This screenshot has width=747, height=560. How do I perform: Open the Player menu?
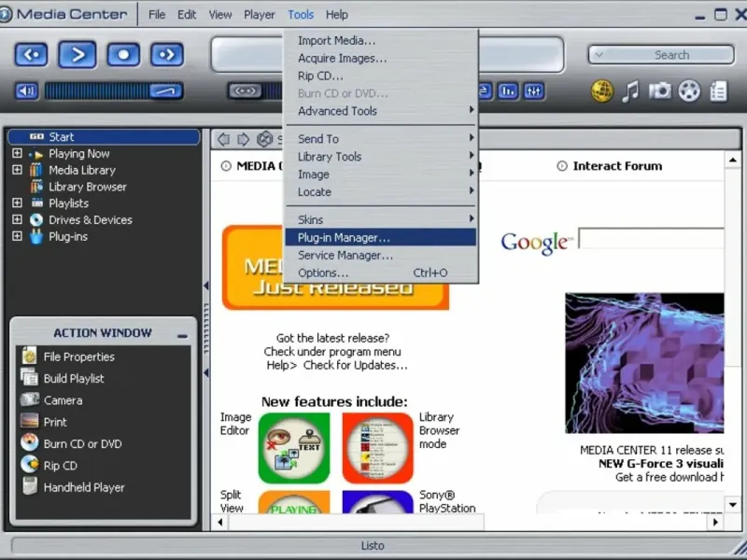260,15
